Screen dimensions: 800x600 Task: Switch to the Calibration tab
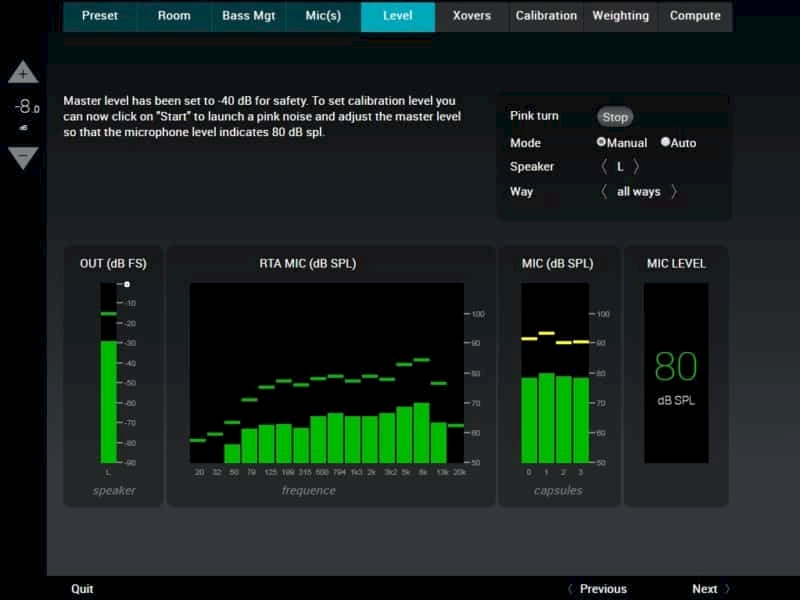pyautogui.click(x=546, y=16)
